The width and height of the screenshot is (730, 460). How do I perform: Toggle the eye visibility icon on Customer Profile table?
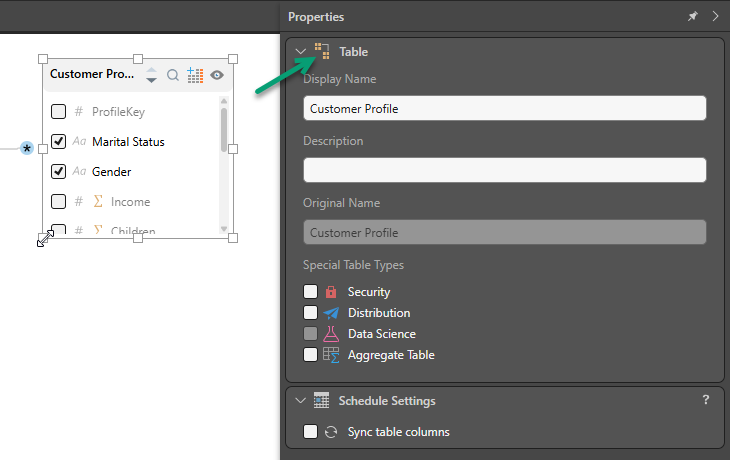217,75
